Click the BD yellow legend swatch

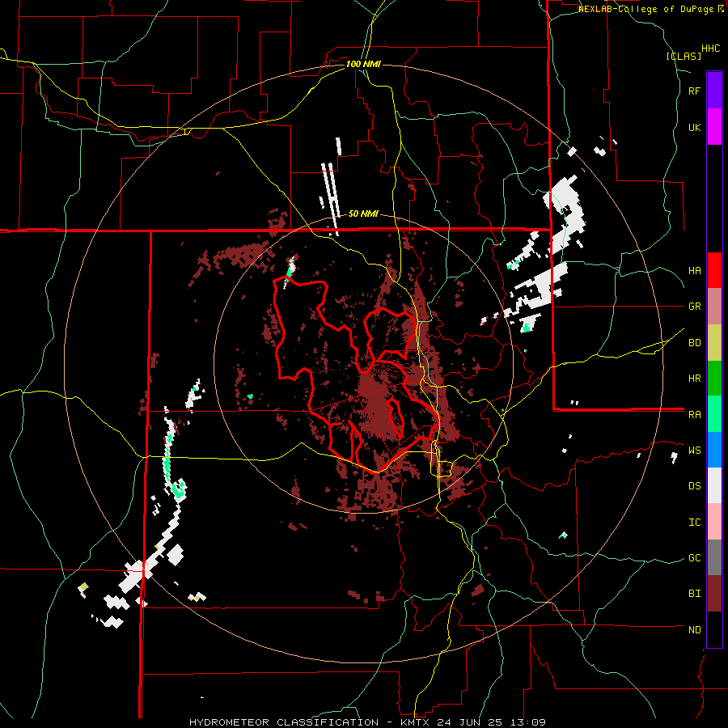(x=714, y=343)
